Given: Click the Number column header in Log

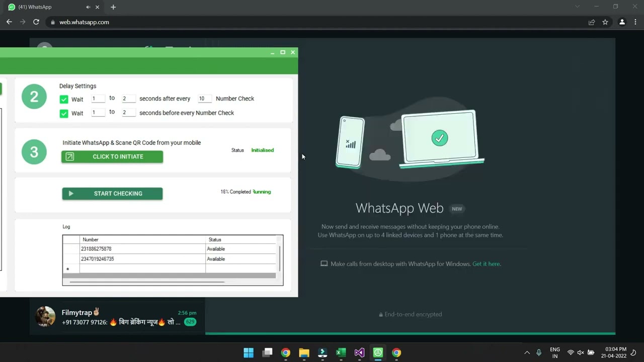Looking at the screenshot, I should pyautogui.click(x=143, y=240).
